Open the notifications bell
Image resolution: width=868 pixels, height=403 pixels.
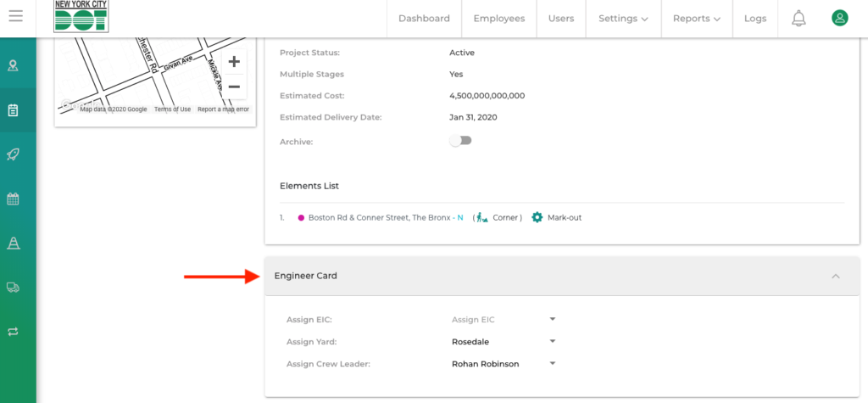tap(798, 18)
